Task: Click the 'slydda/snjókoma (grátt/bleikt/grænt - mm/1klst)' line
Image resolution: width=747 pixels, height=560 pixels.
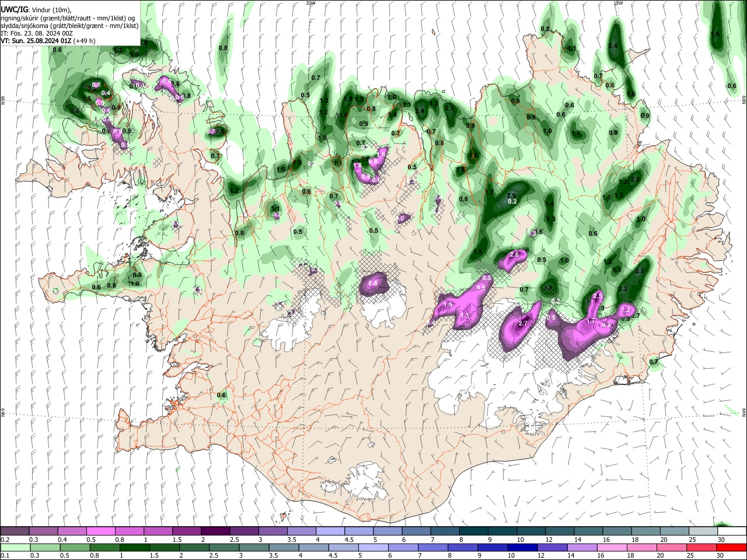Action: [x=69, y=26]
